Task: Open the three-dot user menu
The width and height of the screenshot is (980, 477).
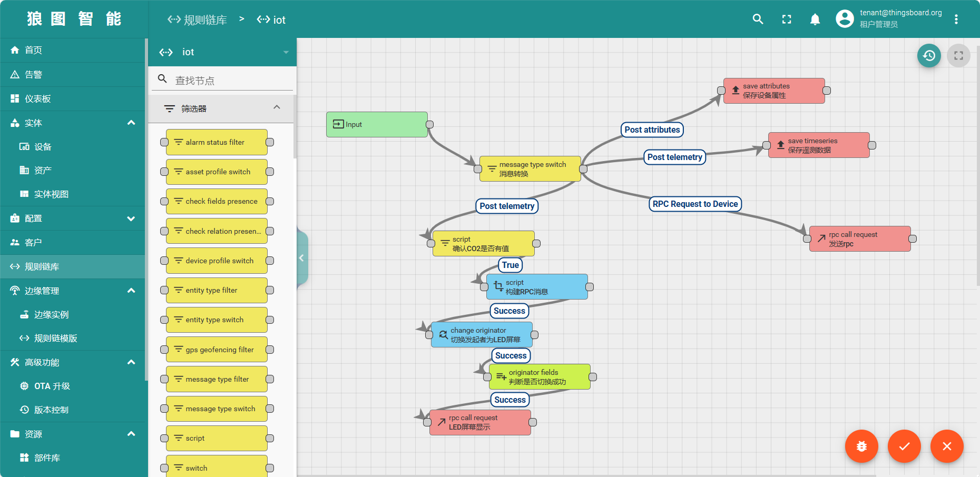Action: tap(956, 19)
